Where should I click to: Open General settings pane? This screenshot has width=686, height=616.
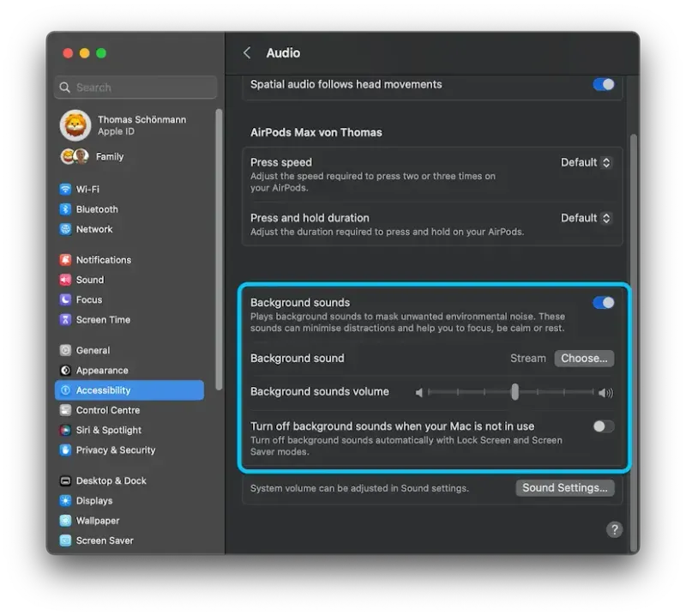pyautogui.click(x=129, y=350)
